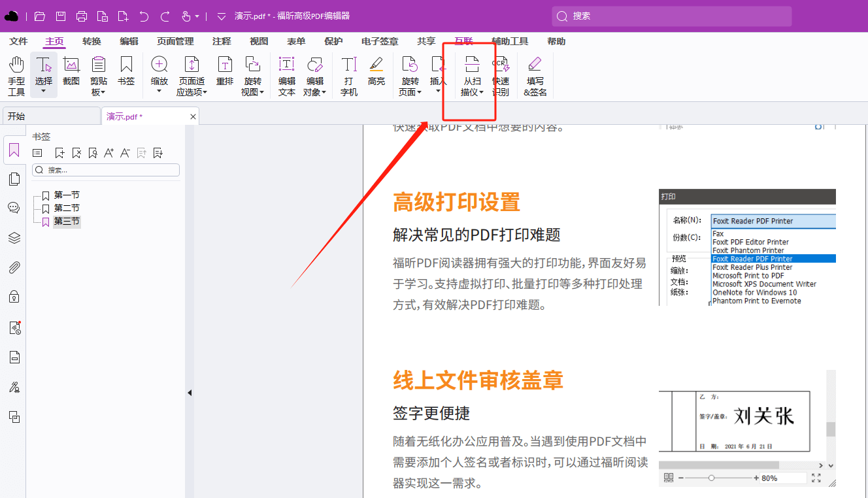
Task: Switch to the Page Management (页面管理) tab
Action: (x=175, y=41)
